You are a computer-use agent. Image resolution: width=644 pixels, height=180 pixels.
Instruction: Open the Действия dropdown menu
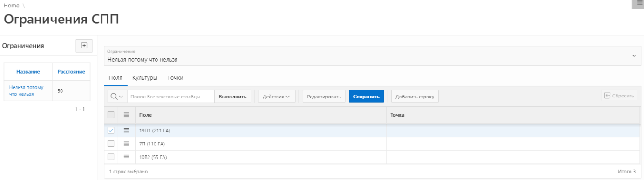pyautogui.click(x=277, y=97)
